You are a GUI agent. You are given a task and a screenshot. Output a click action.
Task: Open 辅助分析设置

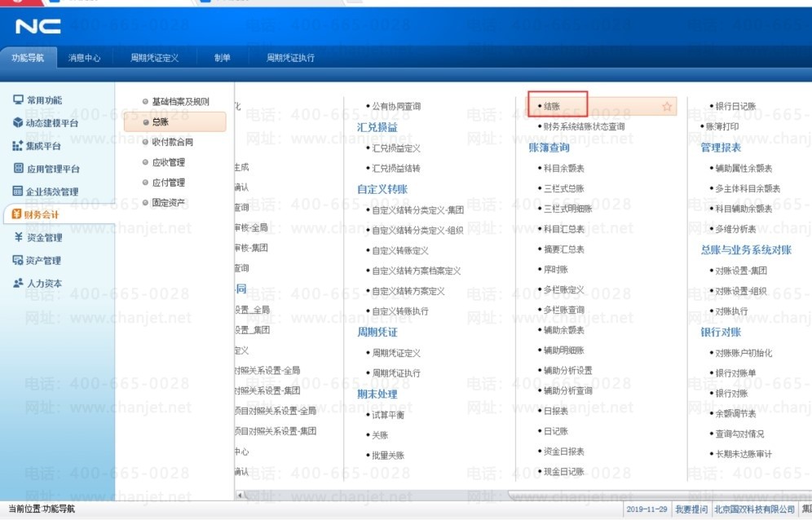pos(568,370)
